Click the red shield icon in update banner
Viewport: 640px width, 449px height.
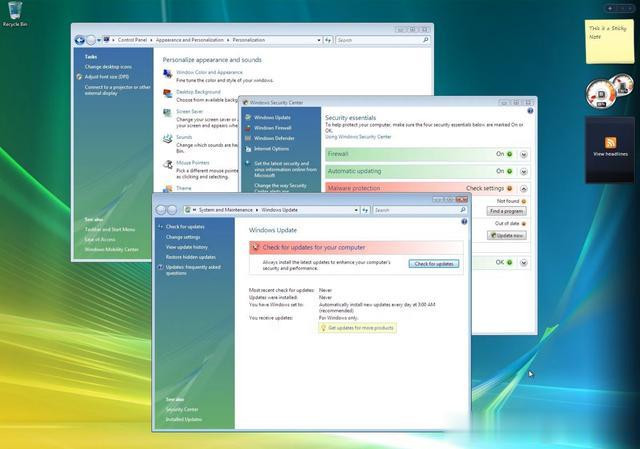pyautogui.click(x=256, y=247)
